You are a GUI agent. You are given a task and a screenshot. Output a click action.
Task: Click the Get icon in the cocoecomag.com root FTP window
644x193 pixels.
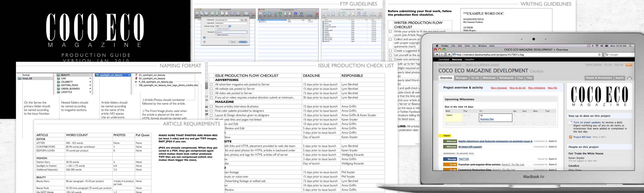tap(276, 14)
